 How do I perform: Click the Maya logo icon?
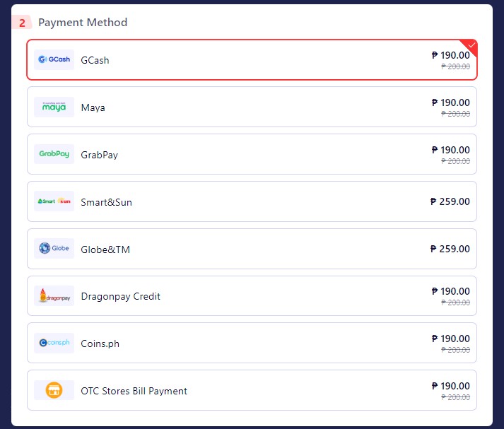pyautogui.click(x=54, y=107)
